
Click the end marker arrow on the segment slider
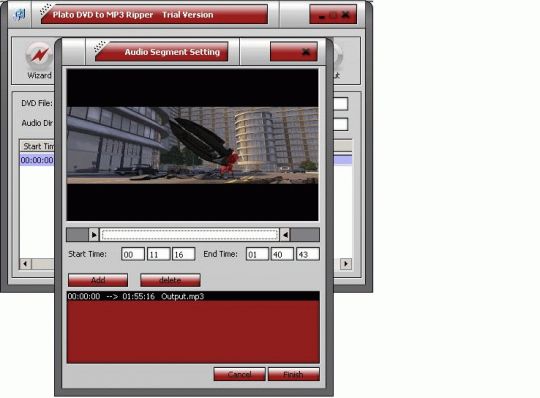(285, 235)
